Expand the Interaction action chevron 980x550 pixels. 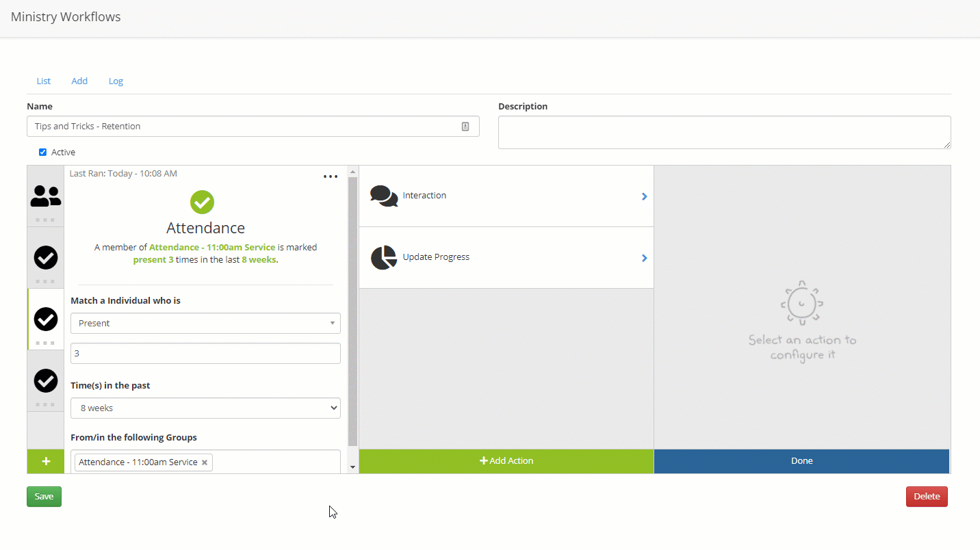(644, 196)
